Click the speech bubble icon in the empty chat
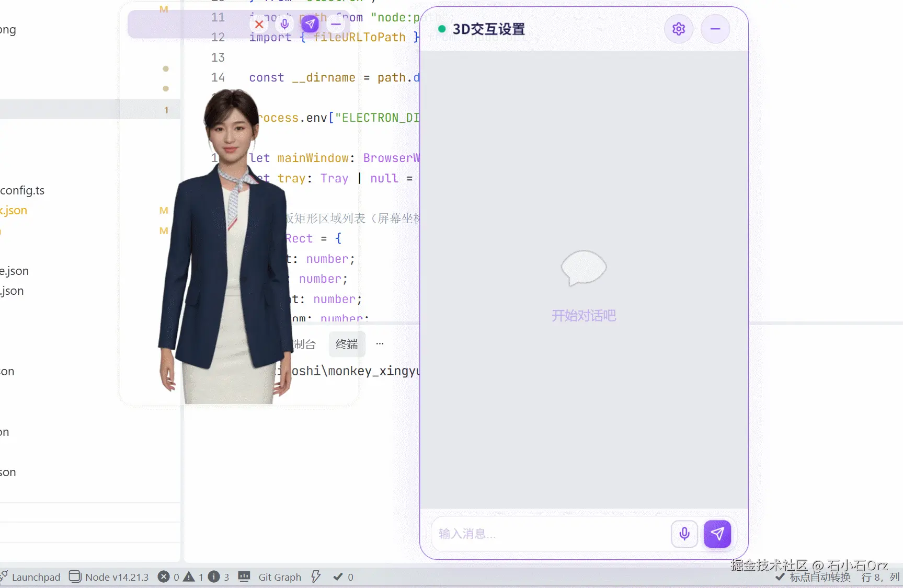The image size is (903, 588). pyautogui.click(x=584, y=268)
